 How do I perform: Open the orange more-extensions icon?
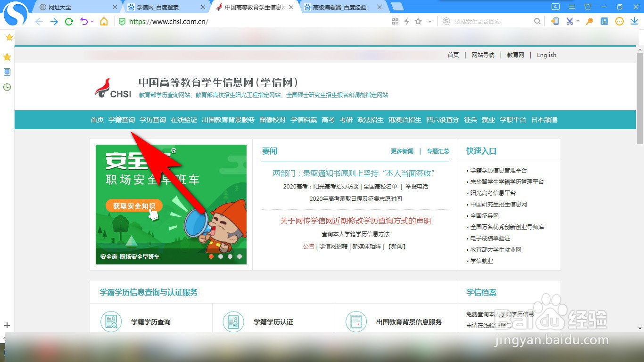(x=619, y=22)
